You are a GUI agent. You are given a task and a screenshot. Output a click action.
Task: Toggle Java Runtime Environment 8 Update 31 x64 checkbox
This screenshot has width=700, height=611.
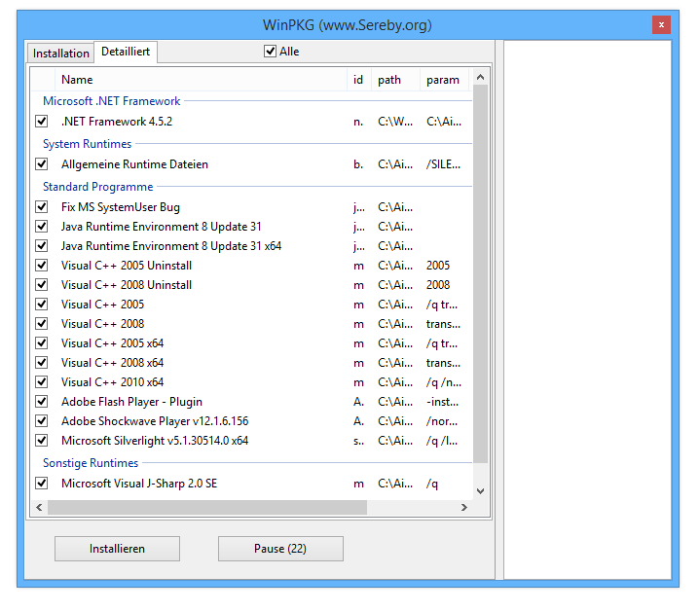coord(42,246)
